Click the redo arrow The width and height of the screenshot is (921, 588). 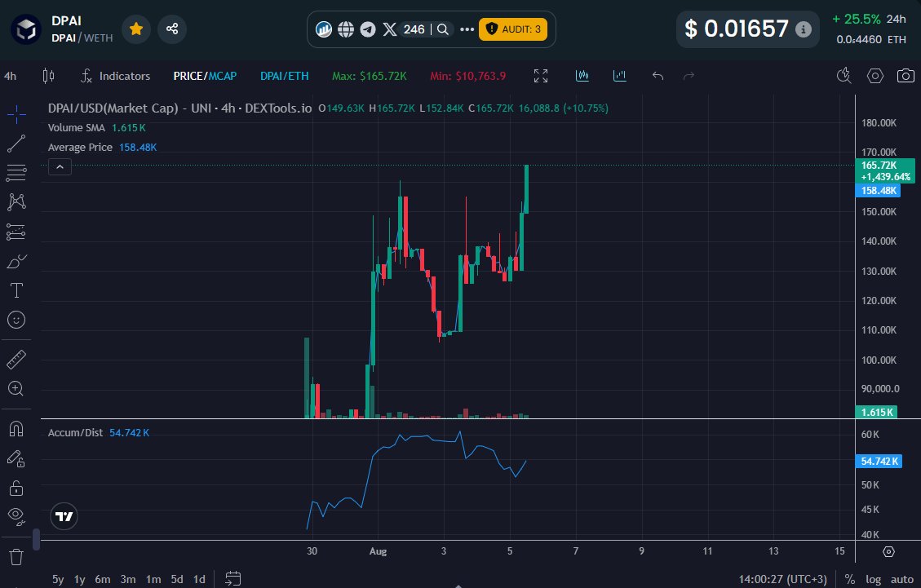click(689, 76)
